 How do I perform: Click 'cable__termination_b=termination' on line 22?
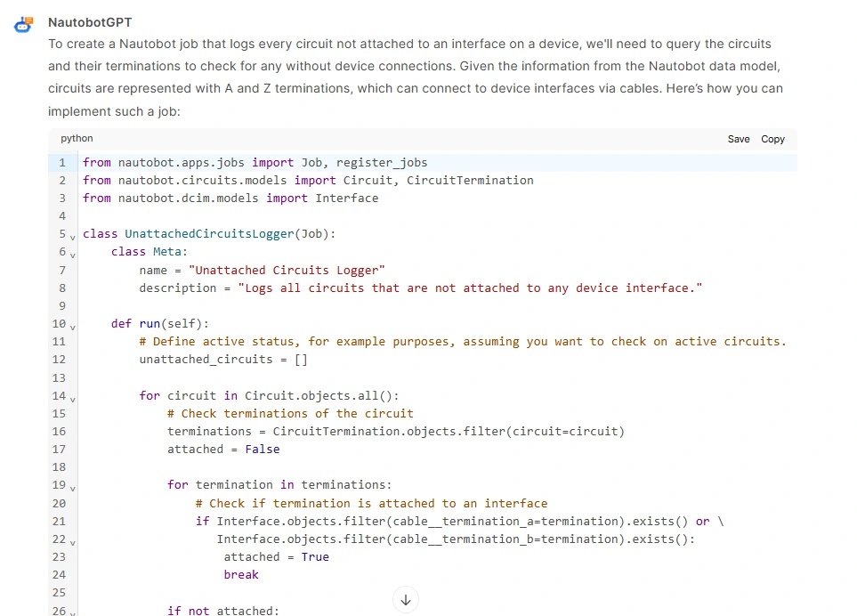(505, 539)
